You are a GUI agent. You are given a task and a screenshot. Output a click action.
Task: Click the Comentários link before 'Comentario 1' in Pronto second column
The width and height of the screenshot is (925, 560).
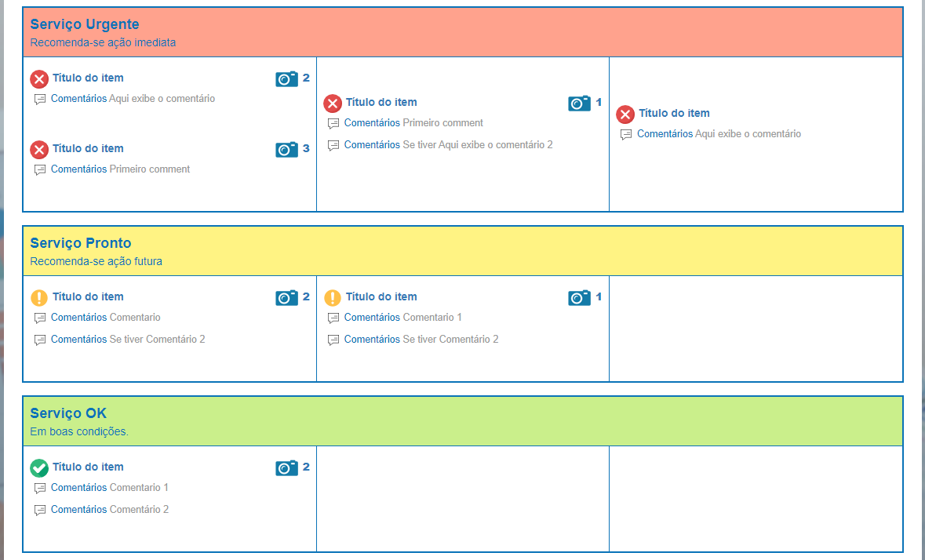pos(372,317)
